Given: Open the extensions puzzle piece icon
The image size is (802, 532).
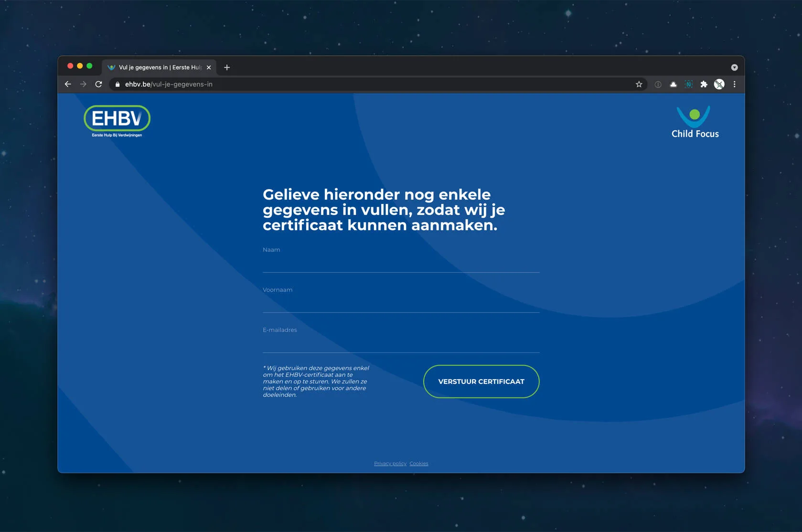Looking at the screenshot, I should pos(704,84).
